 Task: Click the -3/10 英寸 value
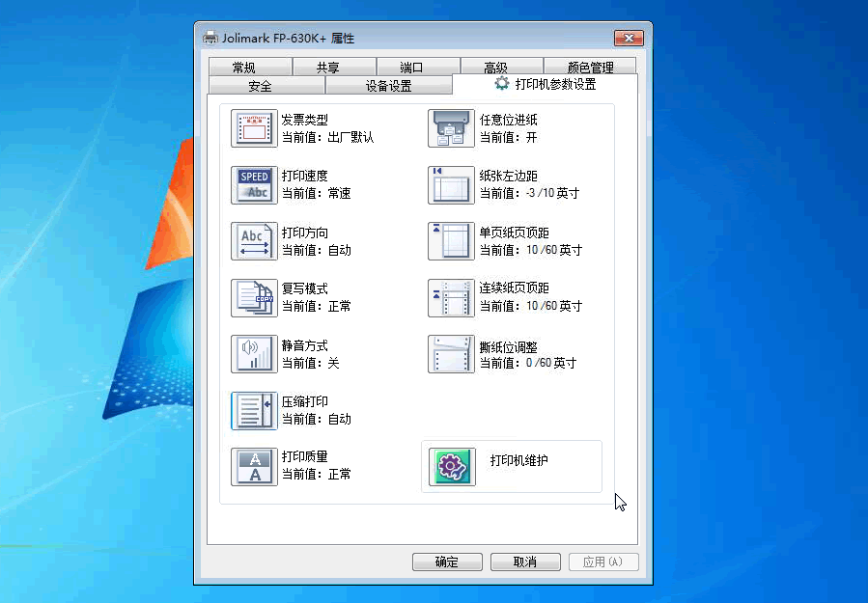click(x=552, y=193)
